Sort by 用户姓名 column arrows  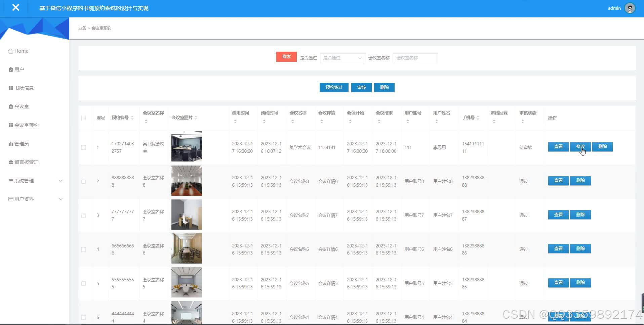(437, 121)
